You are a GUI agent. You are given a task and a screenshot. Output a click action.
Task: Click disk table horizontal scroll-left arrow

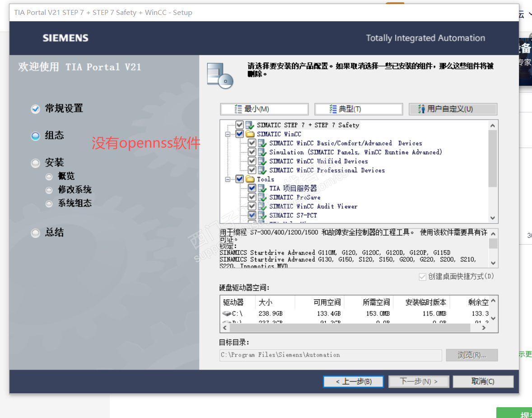click(224, 328)
